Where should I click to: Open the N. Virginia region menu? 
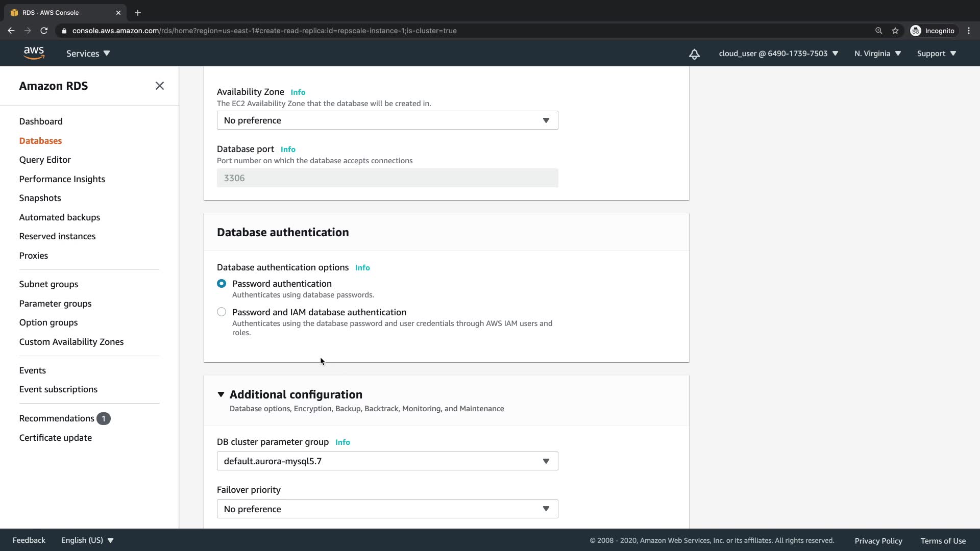pos(877,54)
